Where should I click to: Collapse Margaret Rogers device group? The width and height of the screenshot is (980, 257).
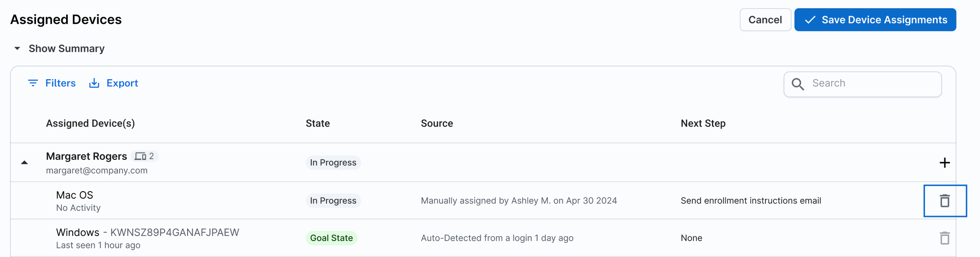point(24,163)
